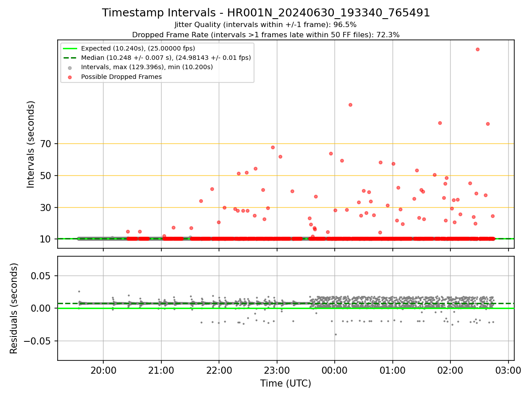Click legend entry "Expected (10.240s), (25.00000 fps)"
This screenshot has height=399, width=532.
tap(138, 48)
